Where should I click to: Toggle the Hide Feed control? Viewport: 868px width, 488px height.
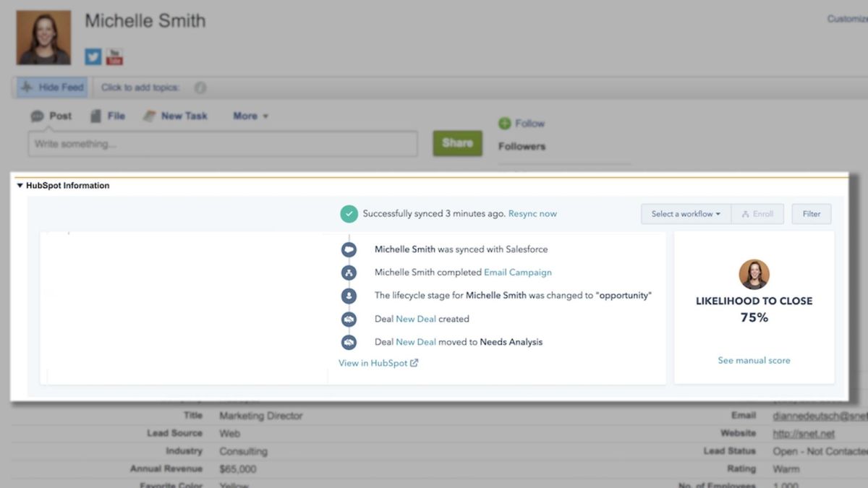coord(51,87)
